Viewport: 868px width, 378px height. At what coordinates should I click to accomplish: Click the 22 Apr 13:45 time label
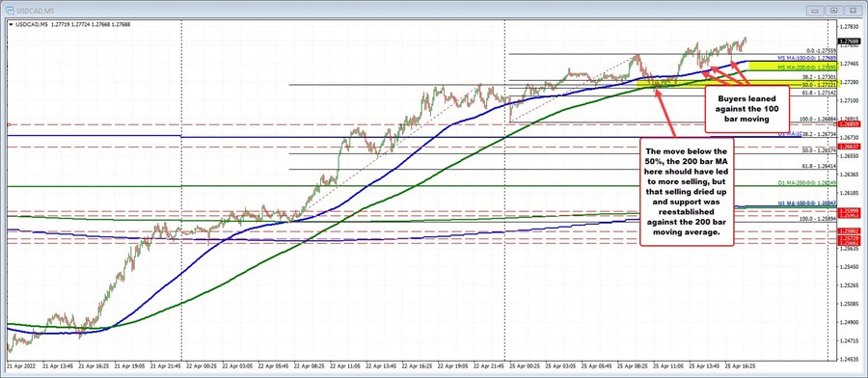(382, 366)
